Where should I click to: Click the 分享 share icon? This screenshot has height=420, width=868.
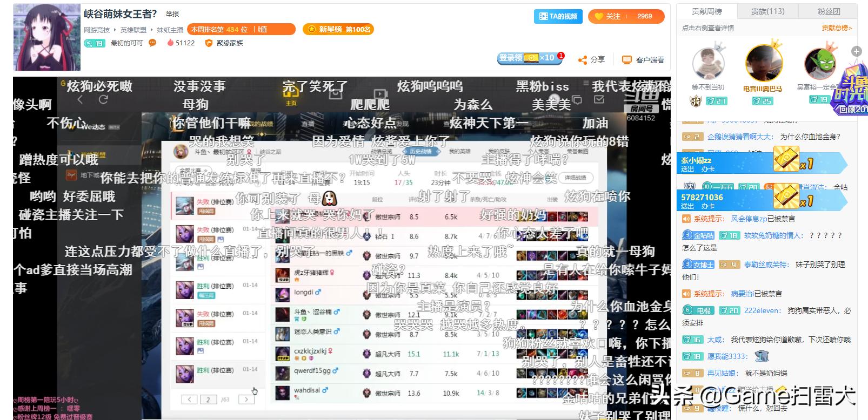click(582, 60)
